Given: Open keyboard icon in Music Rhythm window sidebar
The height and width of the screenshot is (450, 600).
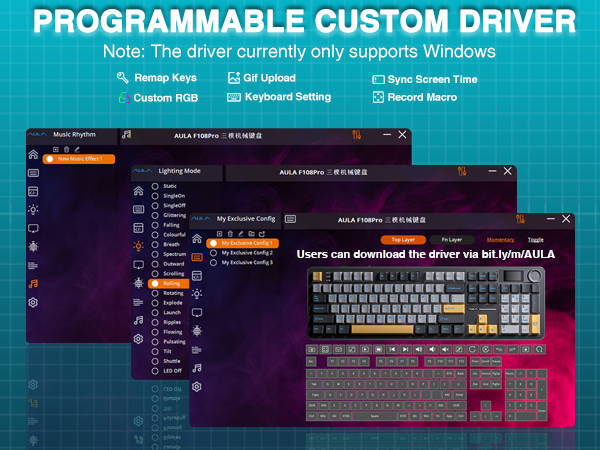Looking at the screenshot, I should pos(33,173).
